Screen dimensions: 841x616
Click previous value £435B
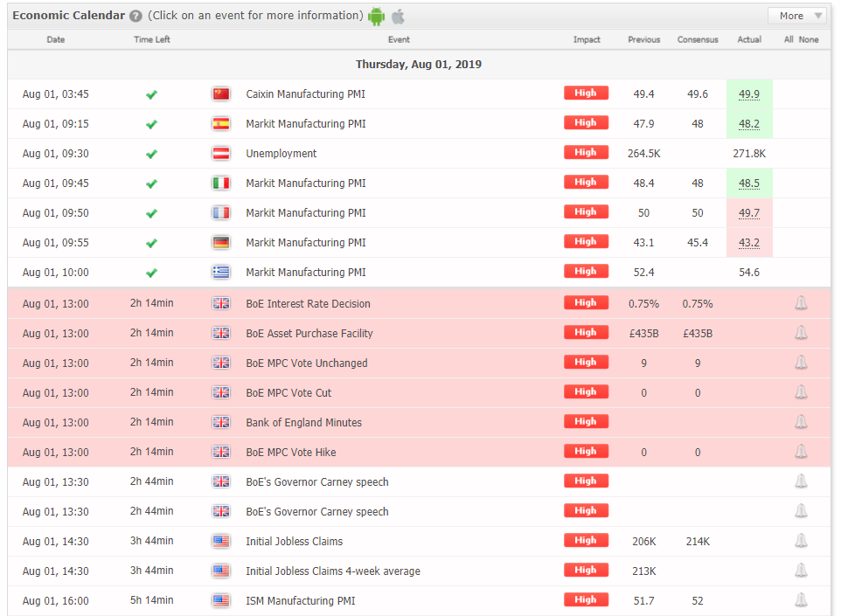coord(643,334)
